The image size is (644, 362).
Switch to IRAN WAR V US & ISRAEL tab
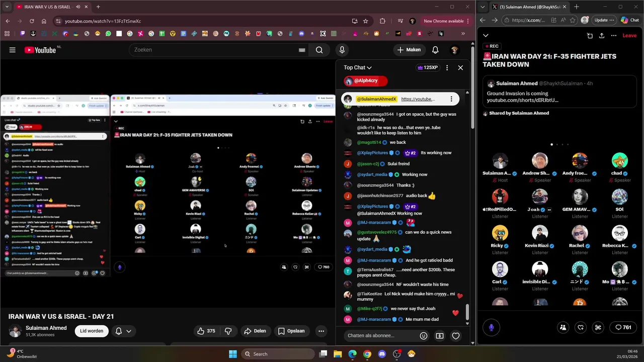pyautogui.click(x=48, y=7)
